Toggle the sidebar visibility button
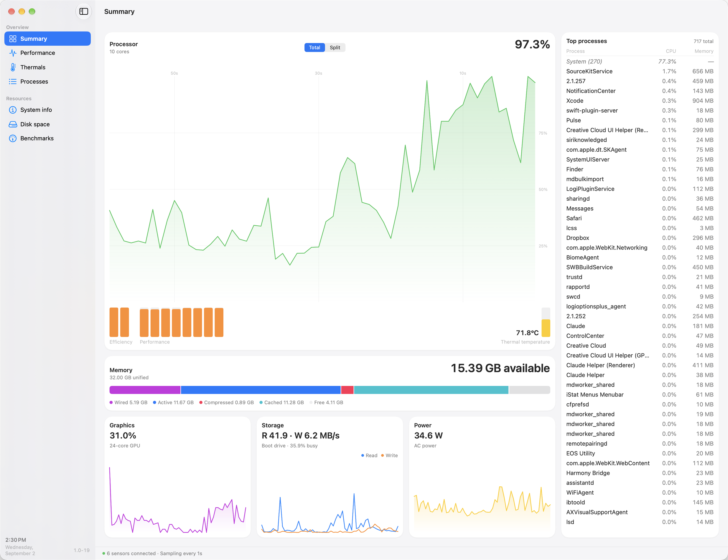Image resolution: width=728 pixels, height=560 pixels. click(84, 11)
